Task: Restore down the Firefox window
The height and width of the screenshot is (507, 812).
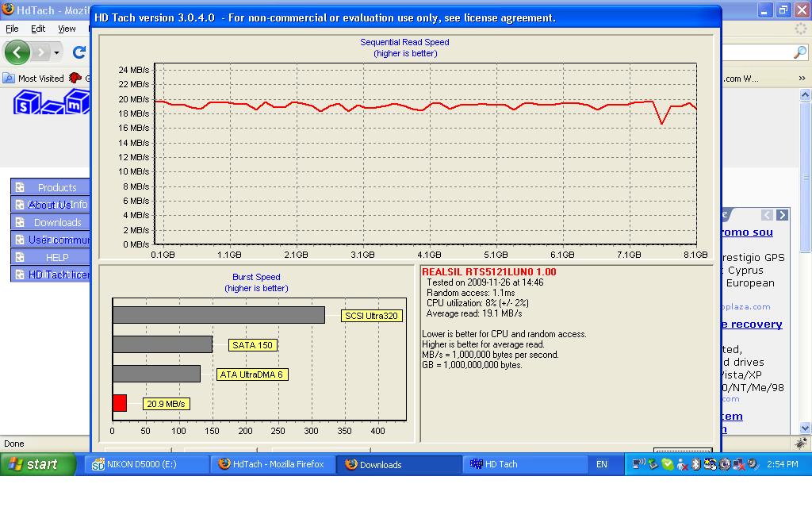Action: coord(783,10)
